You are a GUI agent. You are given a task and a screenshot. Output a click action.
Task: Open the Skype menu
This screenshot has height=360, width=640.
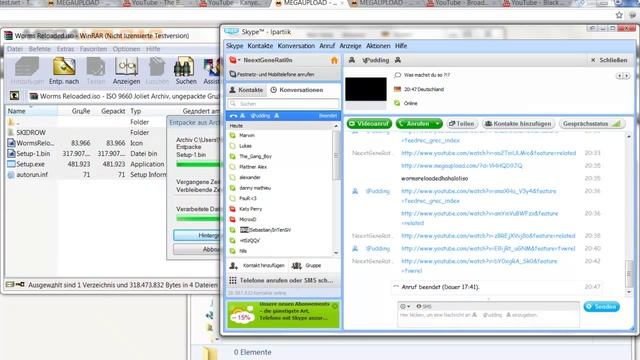[234, 46]
